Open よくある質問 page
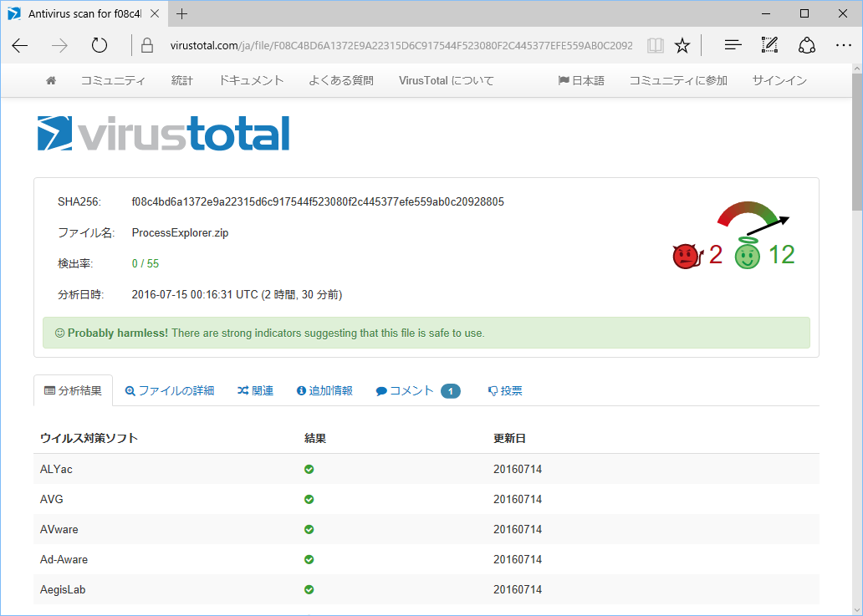This screenshot has height=616, width=863. [341, 81]
